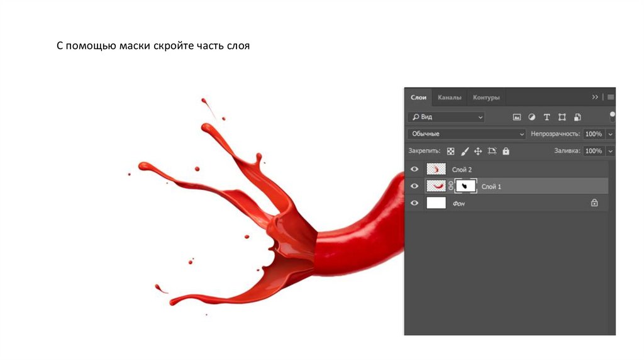Select the Слой 1 layer mask thumbnail
Image resolution: width=644 pixels, height=361 pixels.
[466, 186]
